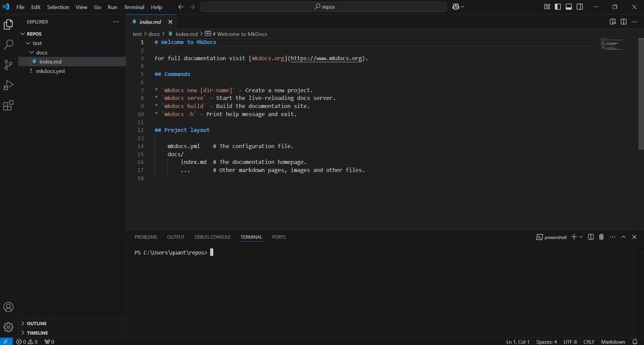Open the Copilot chat icon
This screenshot has width=644, height=345.
(x=456, y=7)
